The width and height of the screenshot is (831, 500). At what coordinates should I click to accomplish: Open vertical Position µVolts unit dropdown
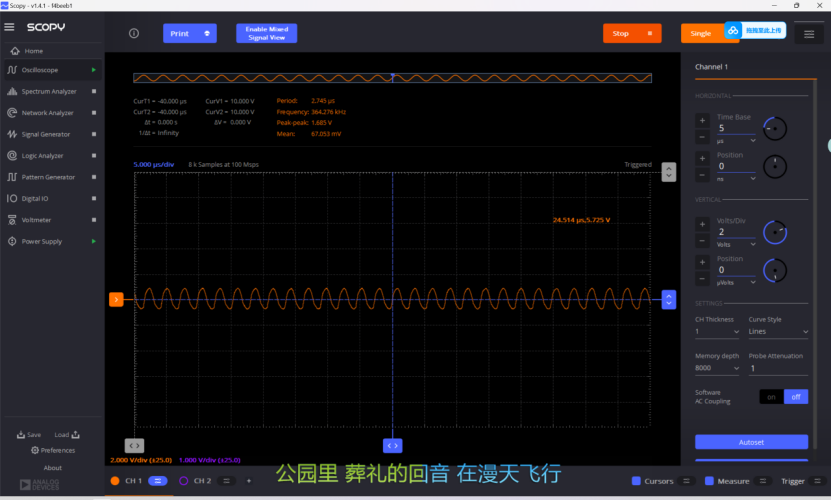point(736,283)
